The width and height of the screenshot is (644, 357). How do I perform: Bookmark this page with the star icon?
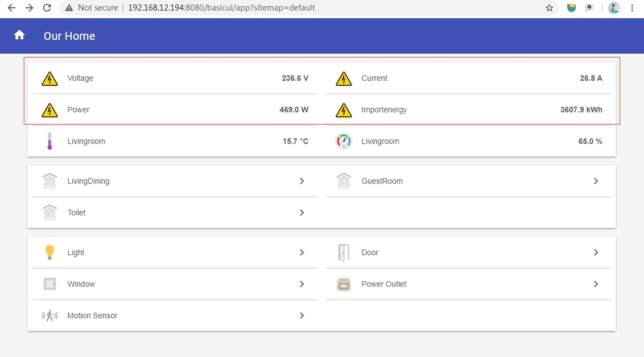tap(549, 8)
